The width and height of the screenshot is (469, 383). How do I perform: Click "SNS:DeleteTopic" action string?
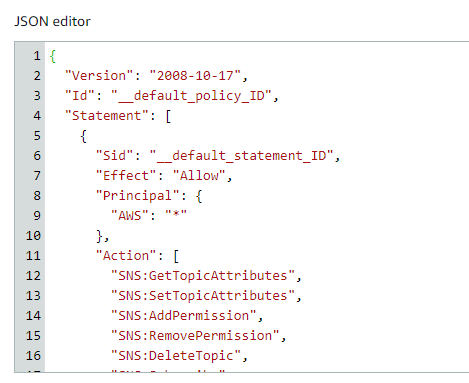point(176,356)
